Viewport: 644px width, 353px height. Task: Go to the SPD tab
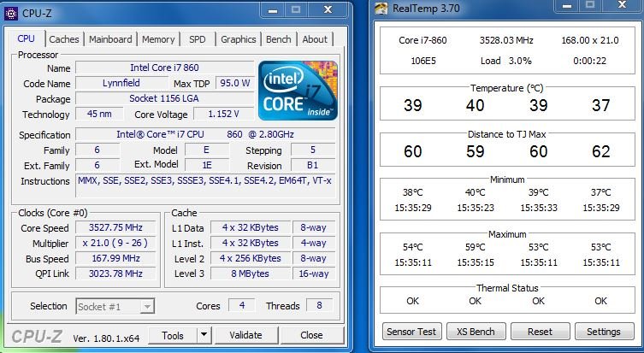198,39
